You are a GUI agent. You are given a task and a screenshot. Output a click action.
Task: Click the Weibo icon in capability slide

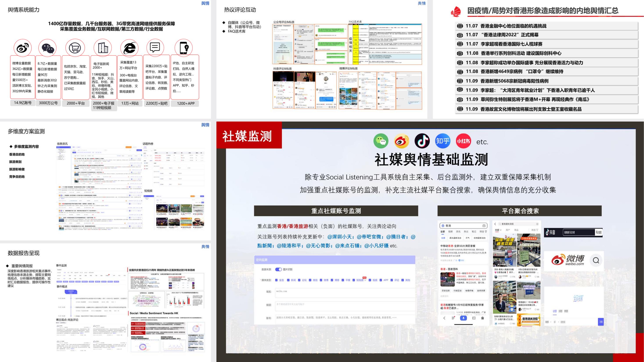[x=23, y=48]
